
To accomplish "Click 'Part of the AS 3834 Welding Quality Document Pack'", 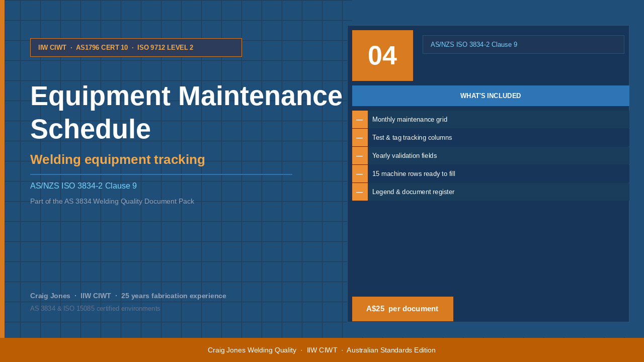I will pyautogui.click(x=112, y=201).
